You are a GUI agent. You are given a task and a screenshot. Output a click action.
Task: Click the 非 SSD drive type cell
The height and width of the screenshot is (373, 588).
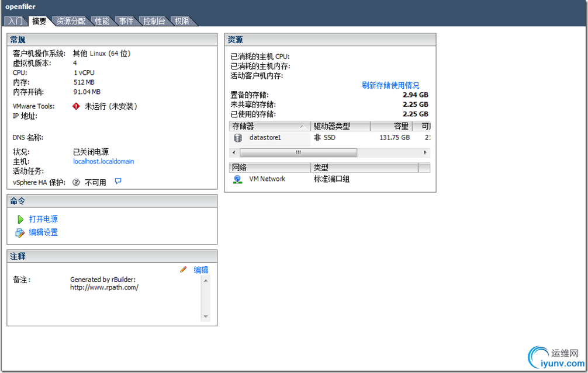324,137
